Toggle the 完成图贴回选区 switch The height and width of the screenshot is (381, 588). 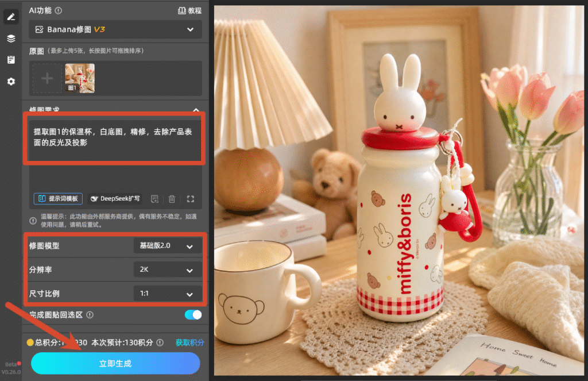(193, 314)
